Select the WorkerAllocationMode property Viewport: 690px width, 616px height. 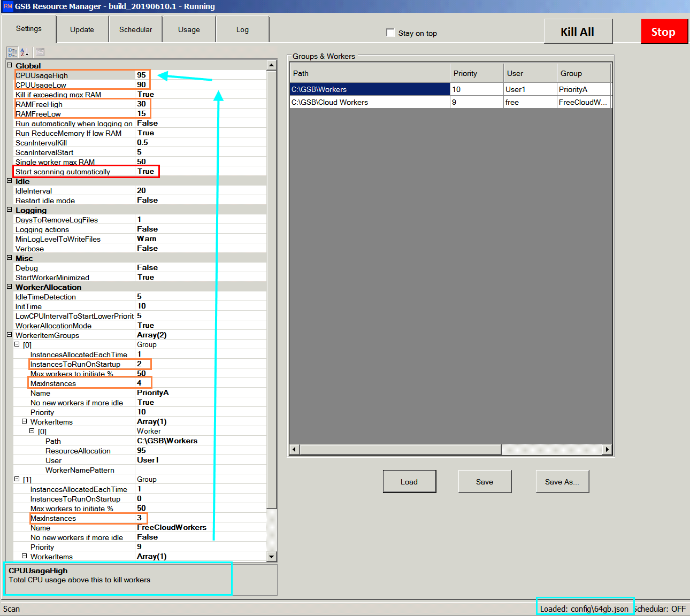[x=140, y=325]
